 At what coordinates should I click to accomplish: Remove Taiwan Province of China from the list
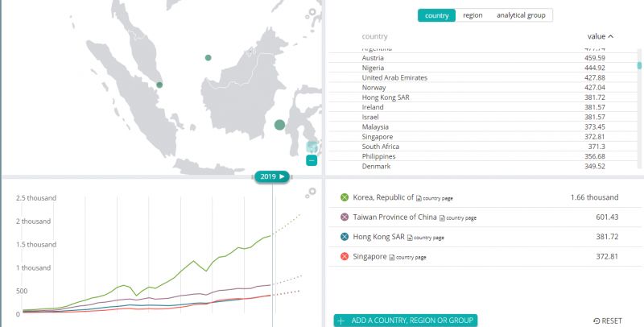click(x=345, y=217)
